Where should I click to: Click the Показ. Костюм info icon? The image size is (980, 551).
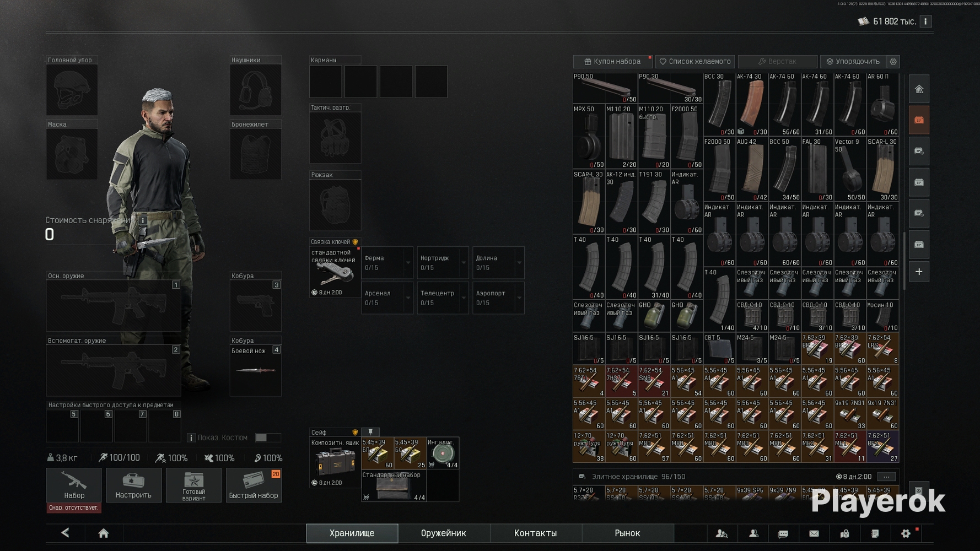coord(191,437)
